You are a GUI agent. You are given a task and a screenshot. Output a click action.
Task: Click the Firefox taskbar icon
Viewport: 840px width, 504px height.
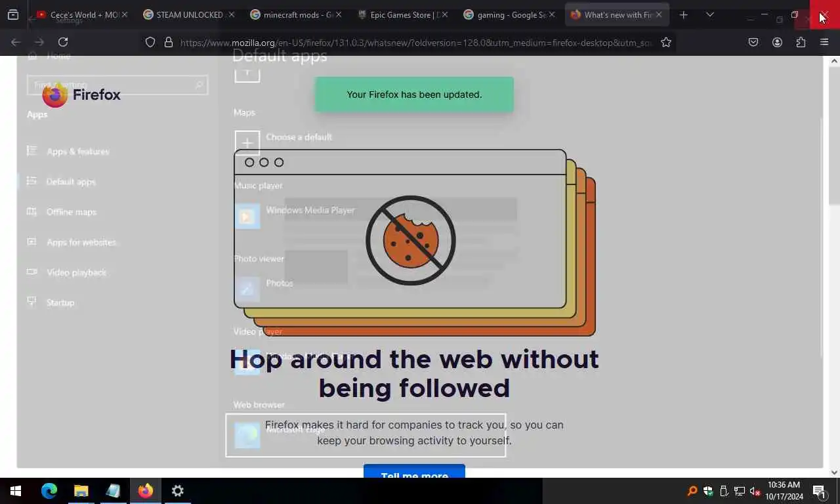click(145, 491)
